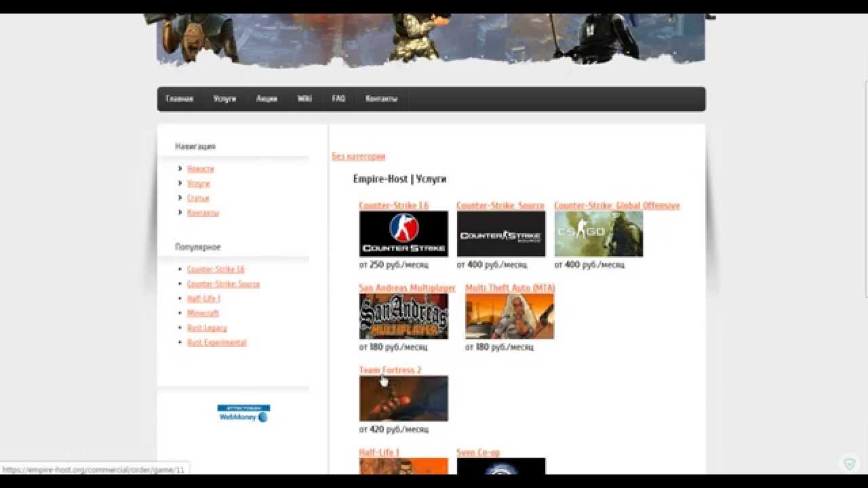Click the Без категории link
Viewport: 868px width, 488px height.
click(359, 157)
